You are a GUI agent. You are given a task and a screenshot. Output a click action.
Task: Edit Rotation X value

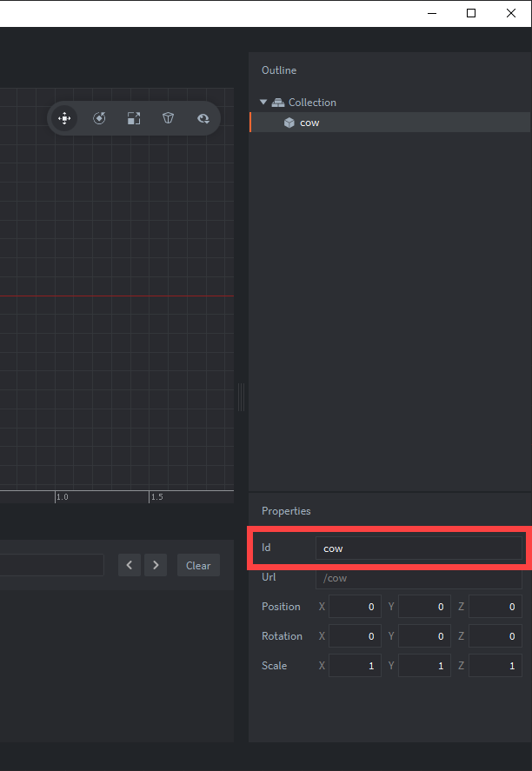point(355,636)
